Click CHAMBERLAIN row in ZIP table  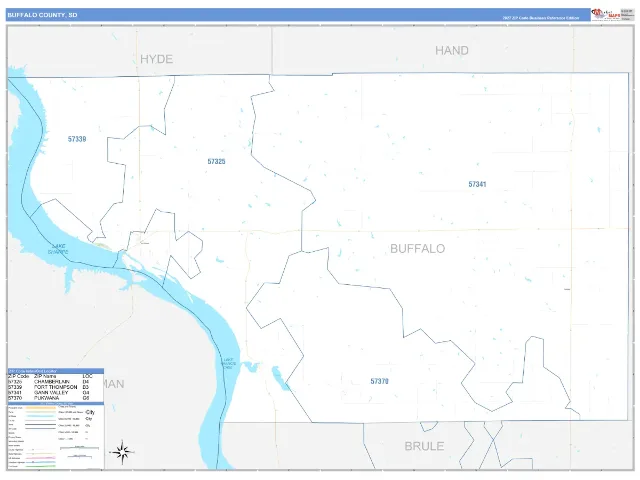50,382
